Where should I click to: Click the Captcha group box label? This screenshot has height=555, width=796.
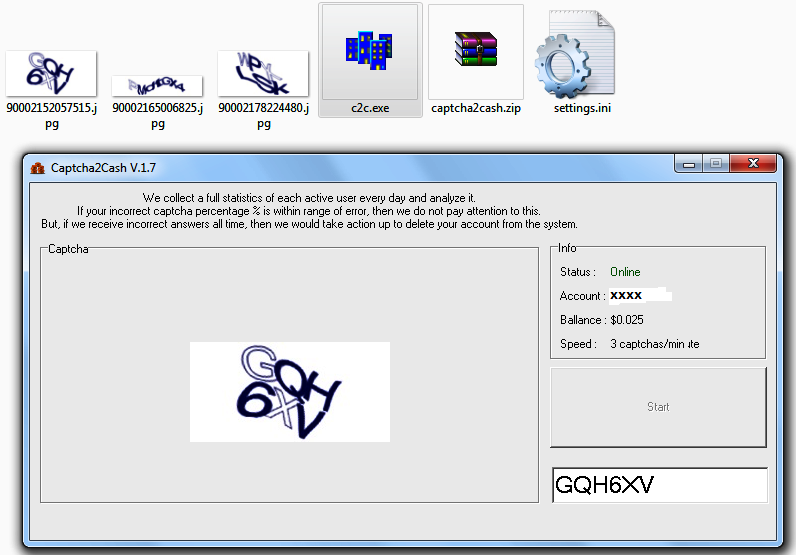[x=68, y=249]
